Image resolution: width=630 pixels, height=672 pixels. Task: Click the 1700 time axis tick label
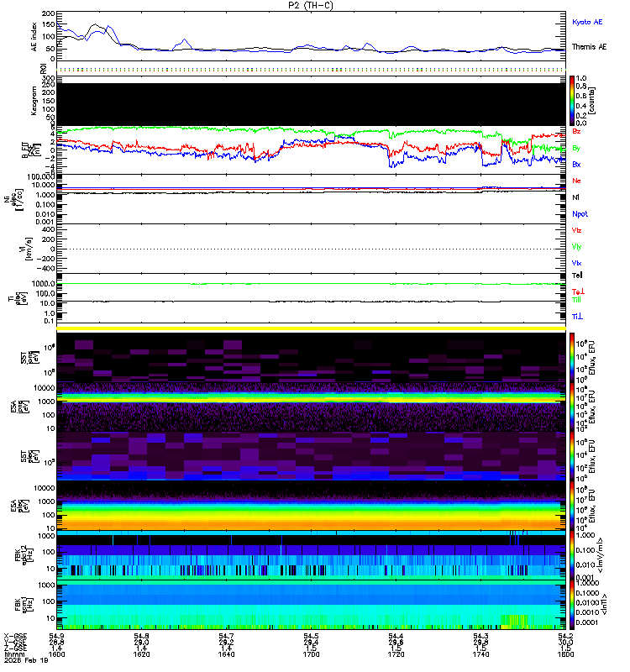coord(311,654)
